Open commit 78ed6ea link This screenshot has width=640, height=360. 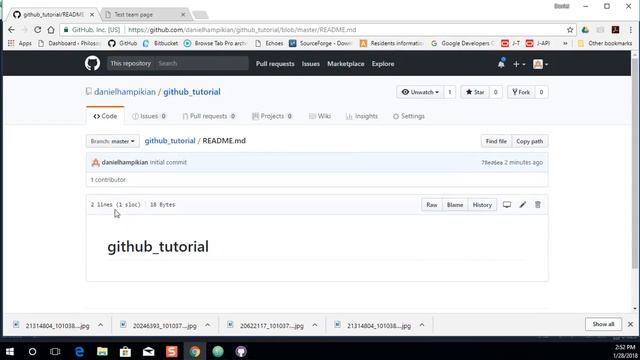pyautogui.click(x=492, y=162)
